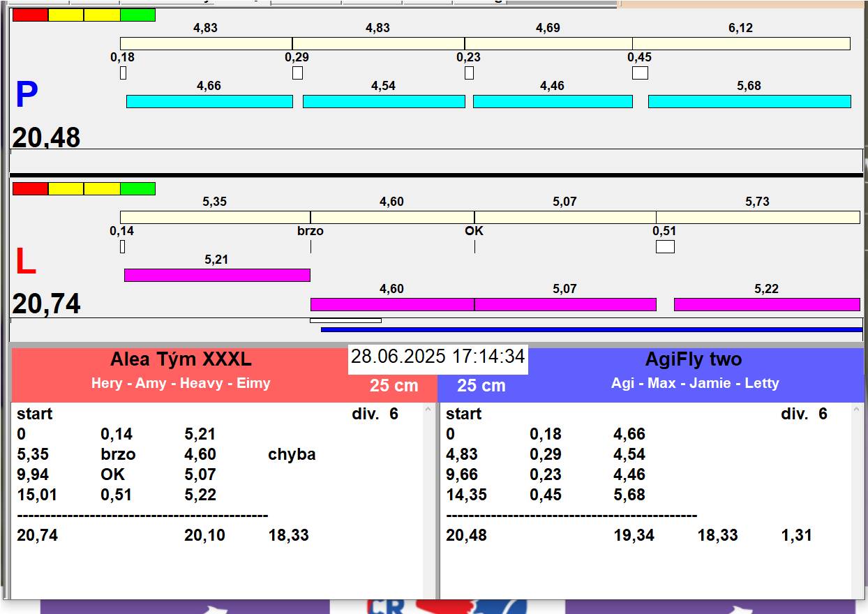The width and height of the screenshot is (868, 614).
Task: Click the team name AgiFly two
Action: click(x=694, y=359)
